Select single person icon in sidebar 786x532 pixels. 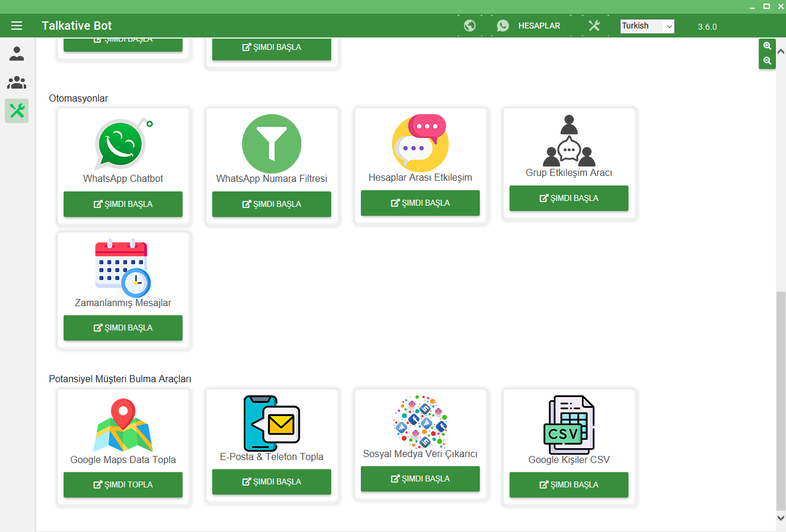click(x=17, y=54)
